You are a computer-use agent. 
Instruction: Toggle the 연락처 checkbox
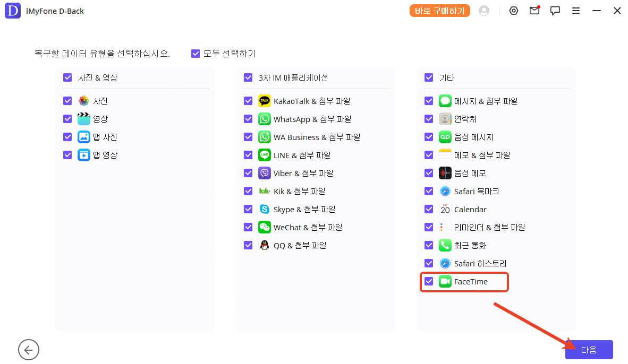429,119
